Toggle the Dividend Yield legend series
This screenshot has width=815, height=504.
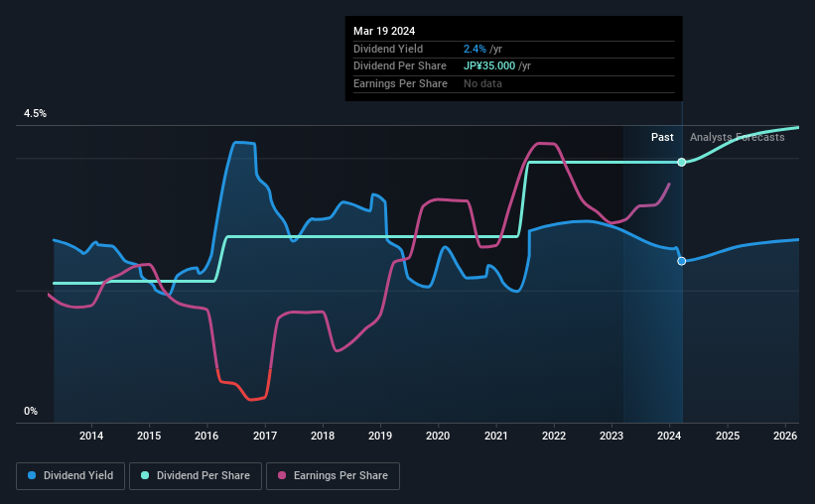point(70,476)
